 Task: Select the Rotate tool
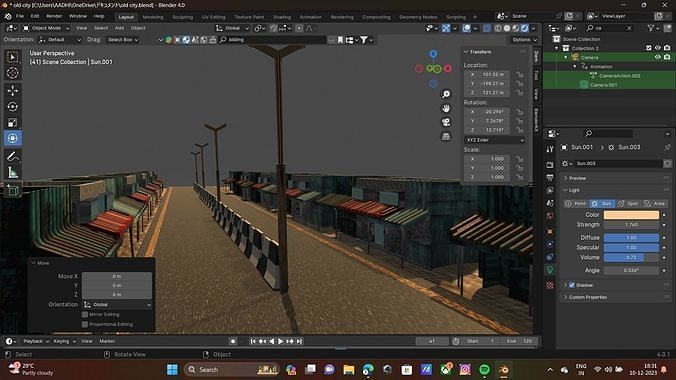(x=13, y=107)
